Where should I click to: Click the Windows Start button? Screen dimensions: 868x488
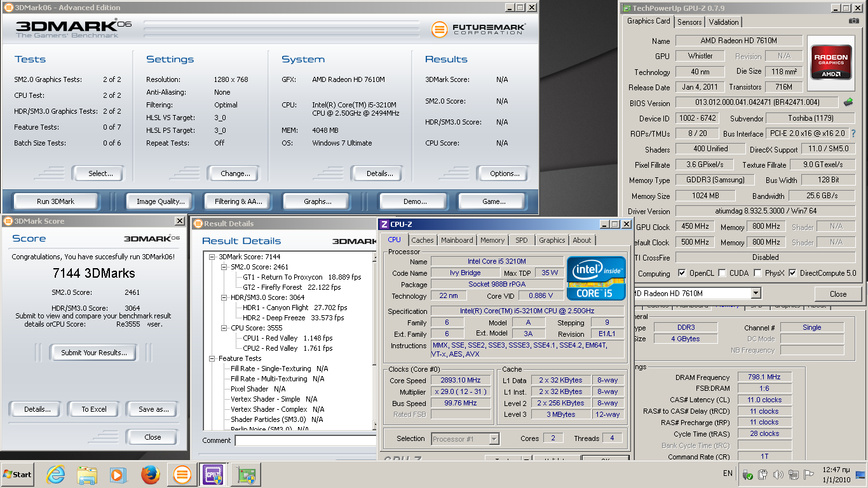pyautogui.click(x=18, y=474)
